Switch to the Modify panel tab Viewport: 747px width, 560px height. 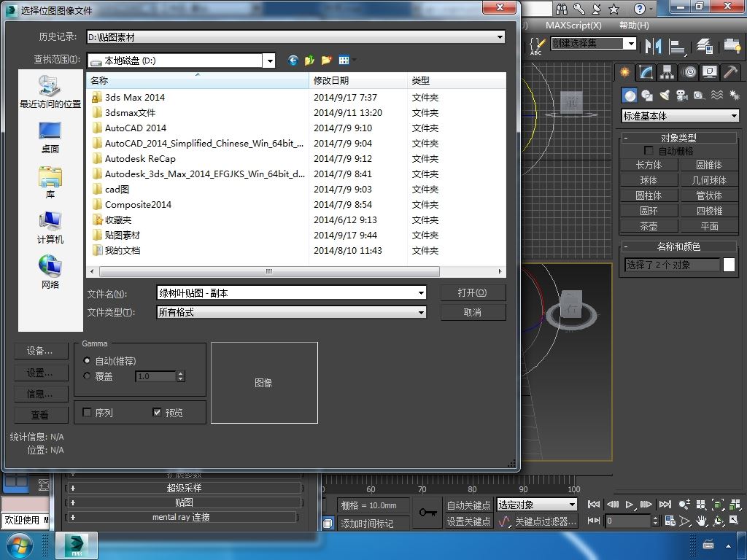(x=646, y=72)
